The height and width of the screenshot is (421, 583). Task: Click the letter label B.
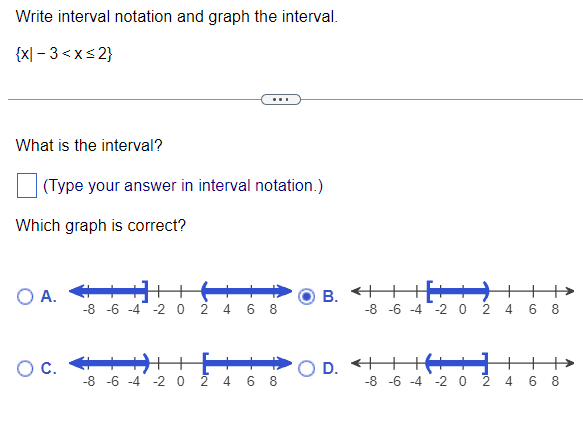[x=330, y=296]
